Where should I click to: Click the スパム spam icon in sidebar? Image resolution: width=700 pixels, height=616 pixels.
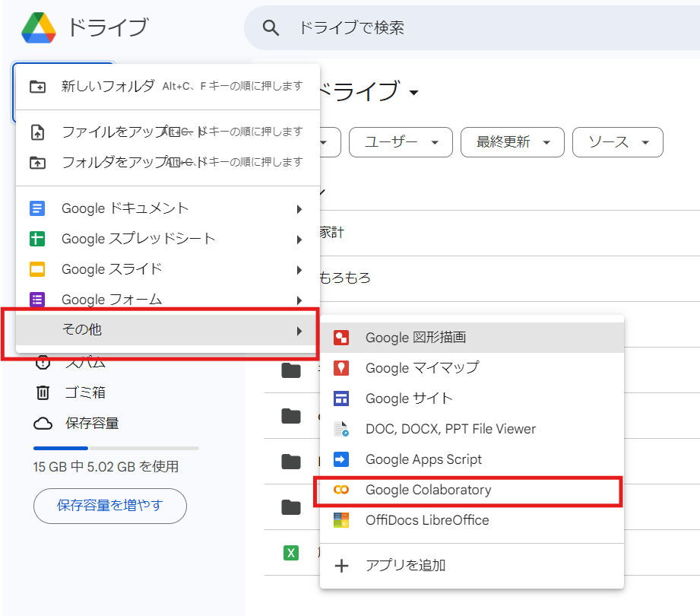(43, 362)
